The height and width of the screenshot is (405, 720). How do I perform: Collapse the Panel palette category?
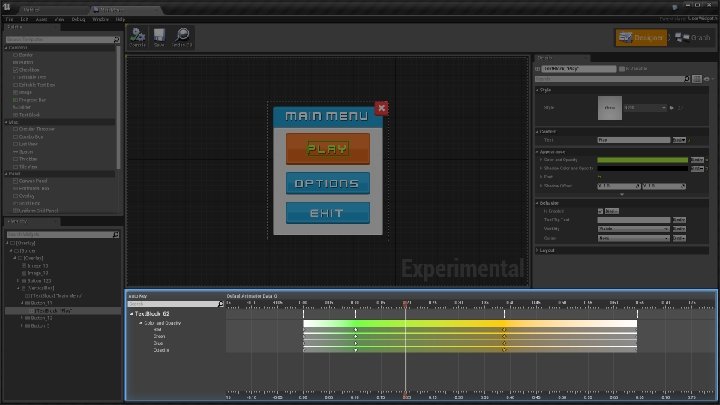pos(6,174)
